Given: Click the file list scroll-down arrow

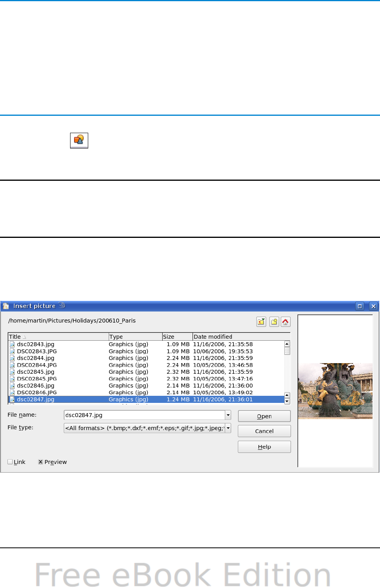Looking at the screenshot, I should [x=287, y=401].
